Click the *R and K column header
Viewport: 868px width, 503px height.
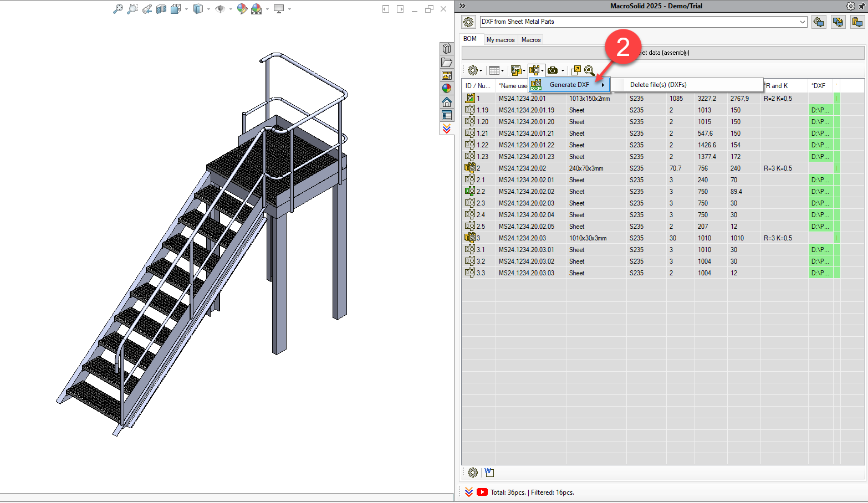coord(784,86)
